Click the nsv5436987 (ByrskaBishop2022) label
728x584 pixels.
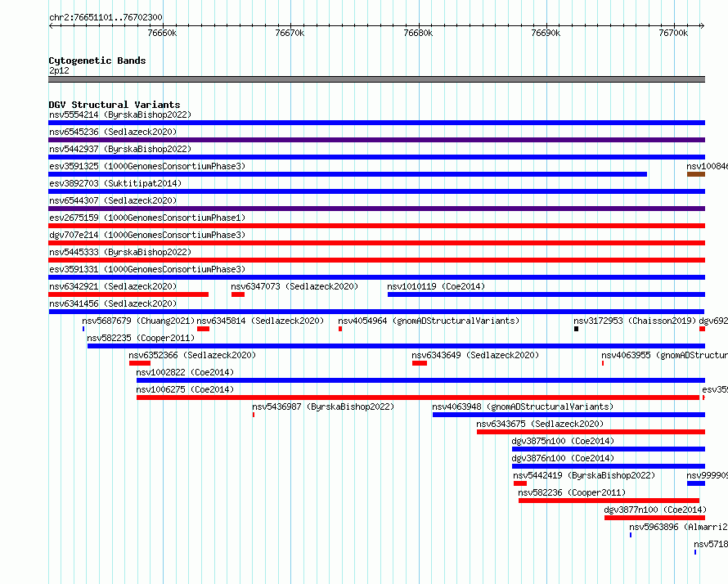tap(323, 407)
